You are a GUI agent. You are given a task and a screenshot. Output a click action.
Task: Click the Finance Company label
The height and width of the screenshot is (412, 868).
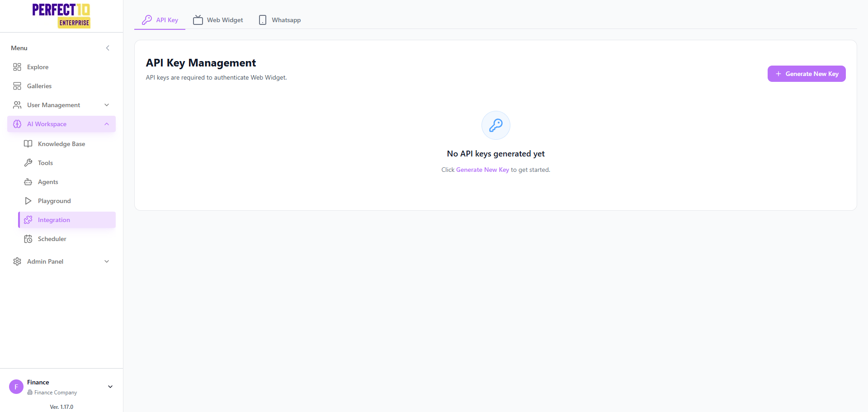[x=56, y=393]
